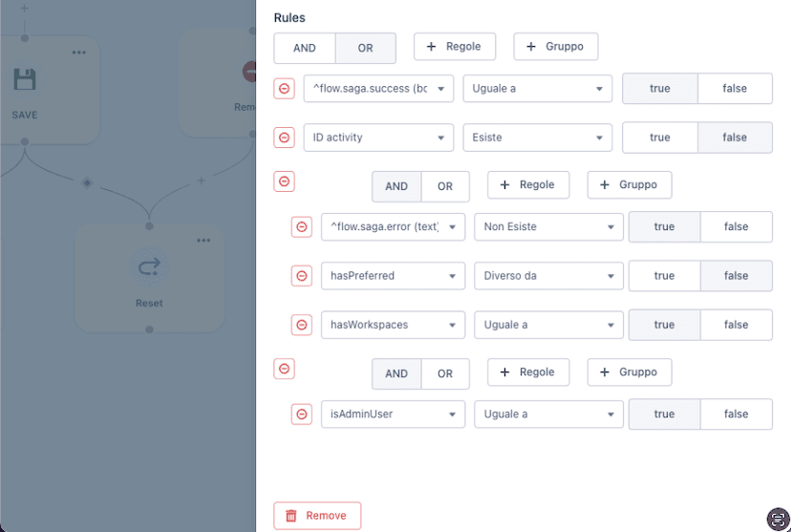
Task: Open the 'Uguale a' operator for flow.saga.success
Action: point(538,89)
